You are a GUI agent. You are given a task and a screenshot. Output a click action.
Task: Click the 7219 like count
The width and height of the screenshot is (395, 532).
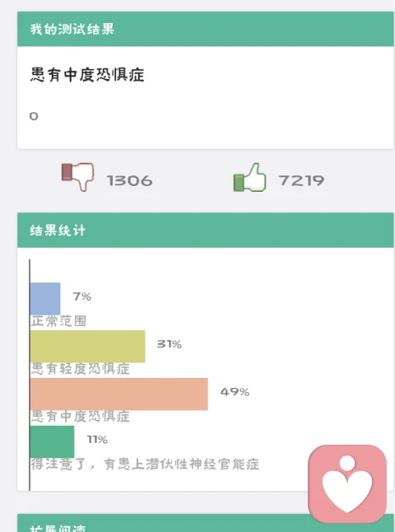click(x=301, y=180)
